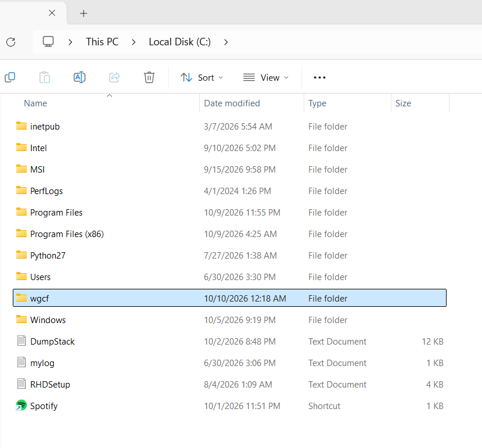Screen dimensions: 482x448
Task: Click the date 4/1/2024 1:26 PM
Action: [238, 191]
